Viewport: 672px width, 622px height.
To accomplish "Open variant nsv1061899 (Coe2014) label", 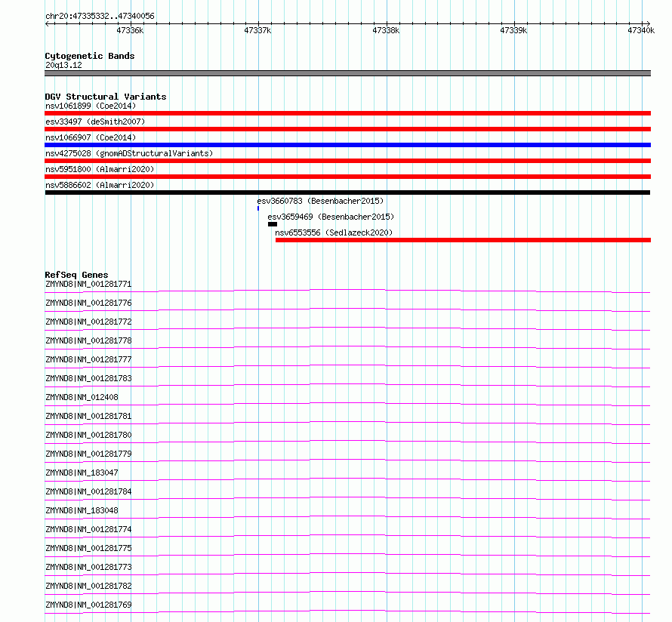I will pyautogui.click(x=91, y=106).
